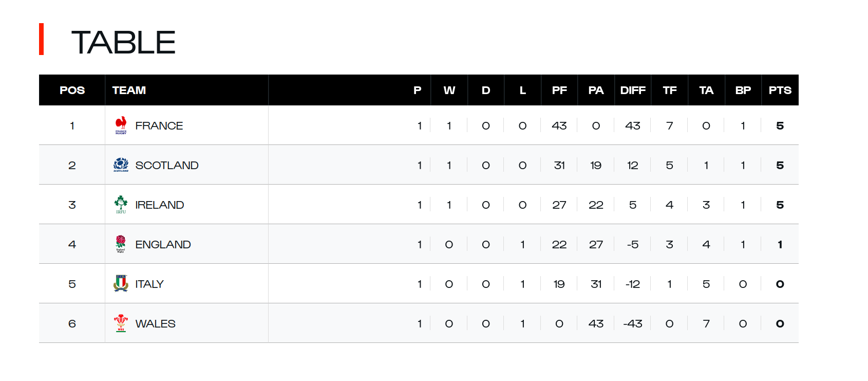The height and width of the screenshot is (381, 868).
Task: Click the BP column header
Action: pos(743,90)
